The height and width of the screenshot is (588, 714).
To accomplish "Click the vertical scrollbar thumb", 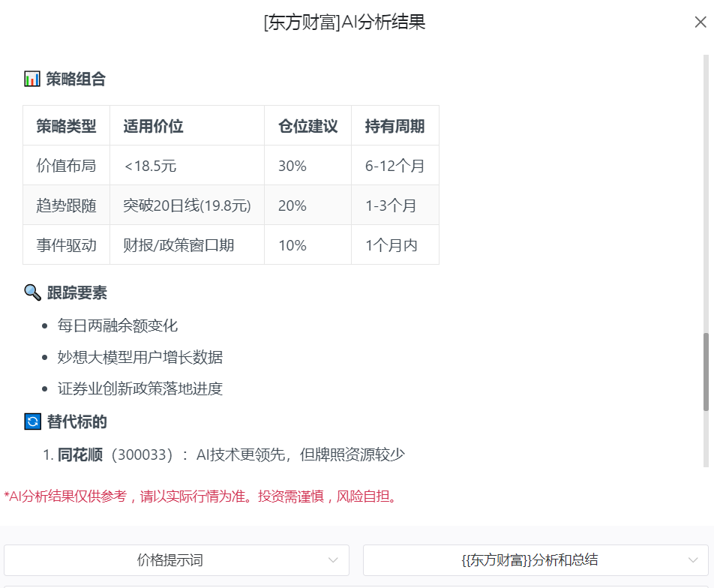I will tap(706, 372).
